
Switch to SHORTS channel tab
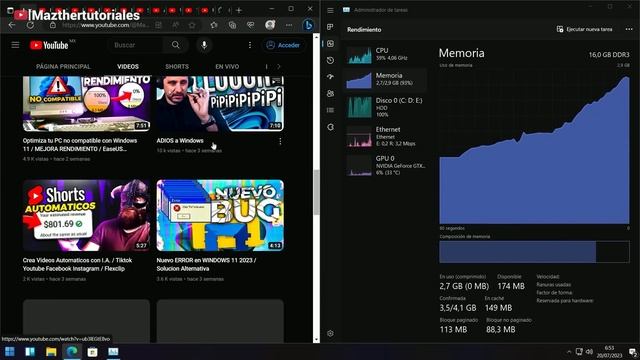[x=177, y=67]
